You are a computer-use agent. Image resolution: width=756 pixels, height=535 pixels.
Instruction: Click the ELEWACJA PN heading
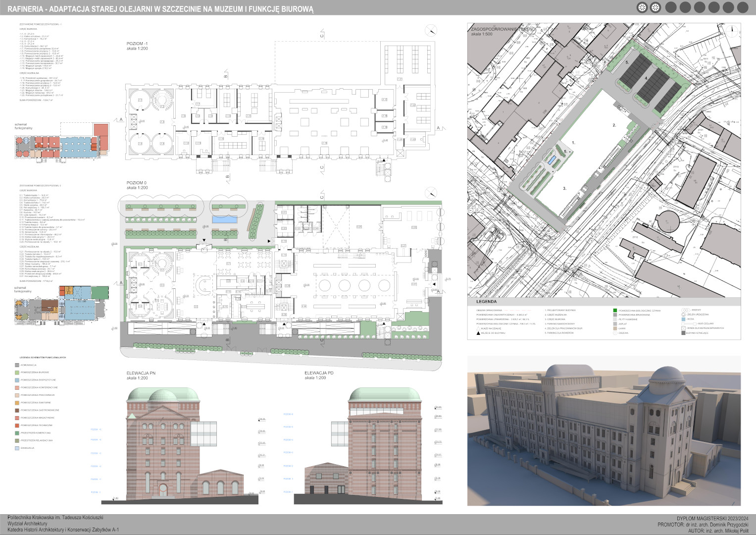pyautogui.click(x=141, y=373)
